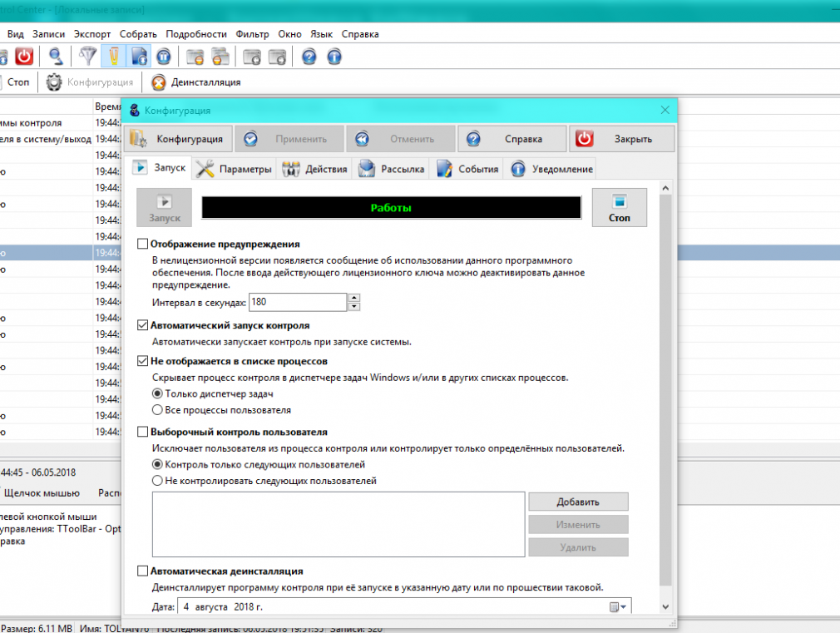Select Контроль только следующих пользователей radio
Screen dimensions: 840x633
(x=157, y=465)
